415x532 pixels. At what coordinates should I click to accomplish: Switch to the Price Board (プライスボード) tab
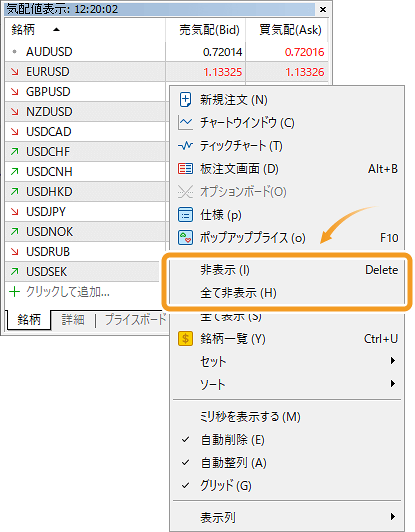135,319
